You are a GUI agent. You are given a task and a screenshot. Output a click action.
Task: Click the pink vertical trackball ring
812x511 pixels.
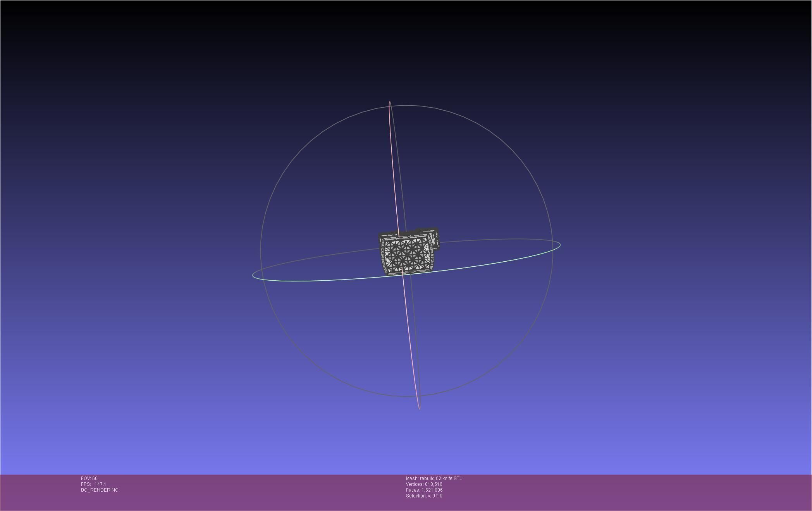394,174
